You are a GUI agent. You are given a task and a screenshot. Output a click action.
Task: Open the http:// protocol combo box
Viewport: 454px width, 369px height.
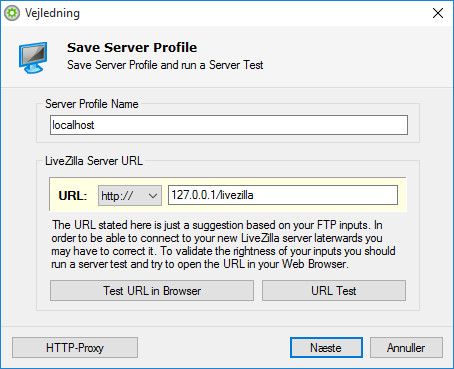point(130,195)
